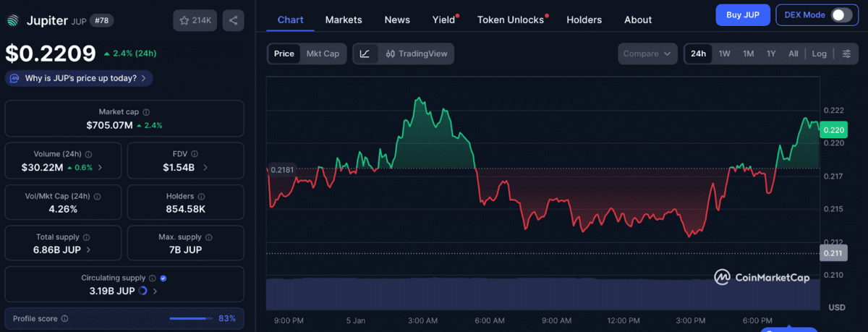Click the FDV info icon
The image size is (868, 332).
pyautogui.click(x=195, y=154)
